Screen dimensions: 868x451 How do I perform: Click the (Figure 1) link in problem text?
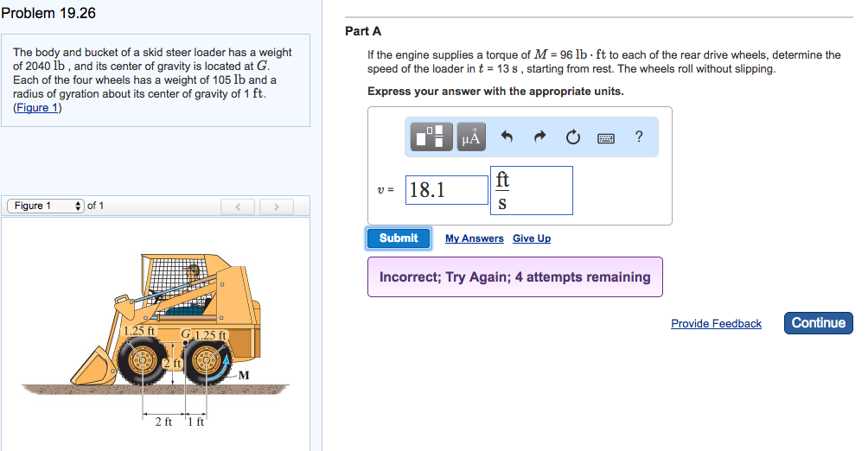pyautogui.click(x=37, y=108)
